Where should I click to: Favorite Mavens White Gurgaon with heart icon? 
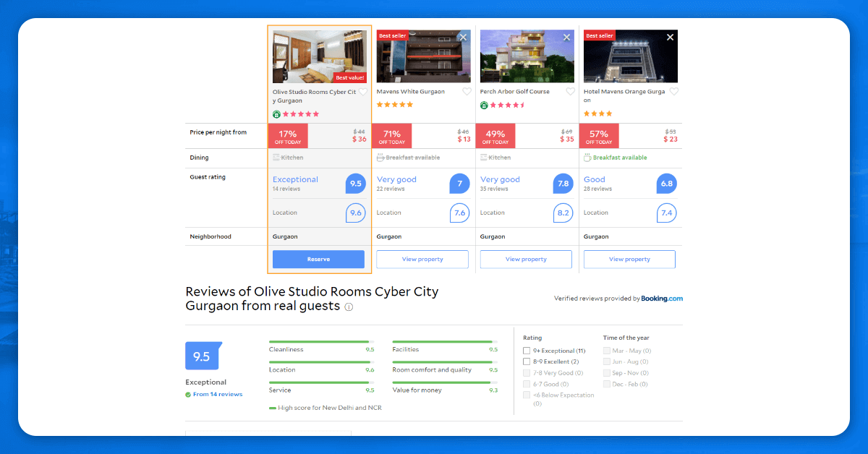[x=467, y=92]
